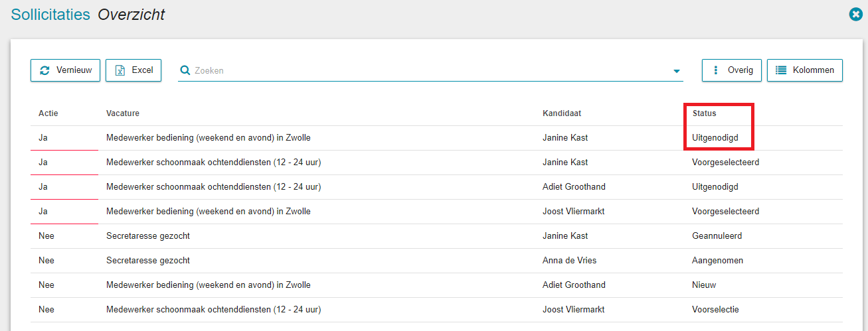Sort by the Vacature column header
868x331 pixels.
123,113
